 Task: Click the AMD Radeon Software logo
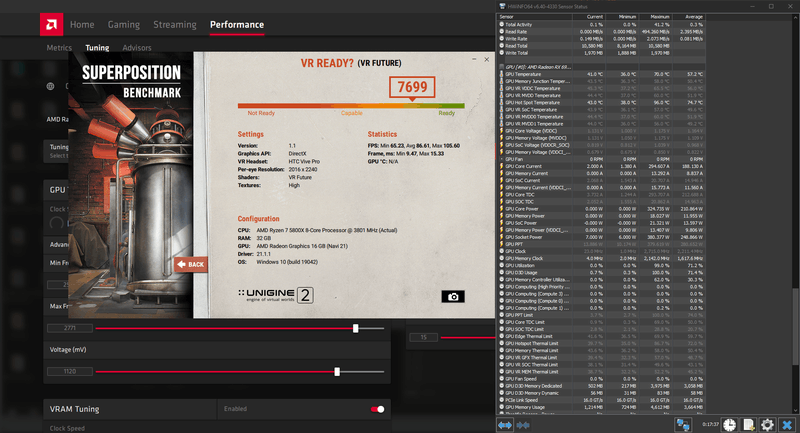point(52,24)
